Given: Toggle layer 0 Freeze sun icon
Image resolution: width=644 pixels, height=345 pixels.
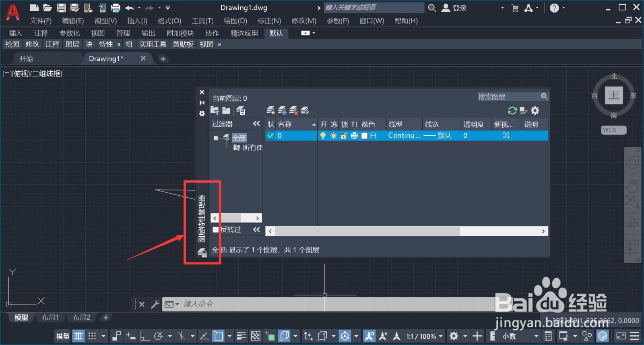Looking at the screenshot, I should coord(333,136).
